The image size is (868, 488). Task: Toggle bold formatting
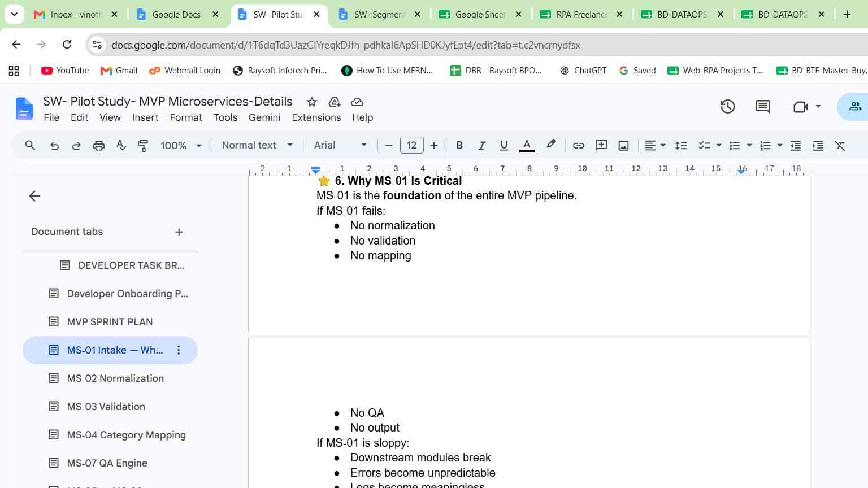pyautogui.click(x=459, y=146)
